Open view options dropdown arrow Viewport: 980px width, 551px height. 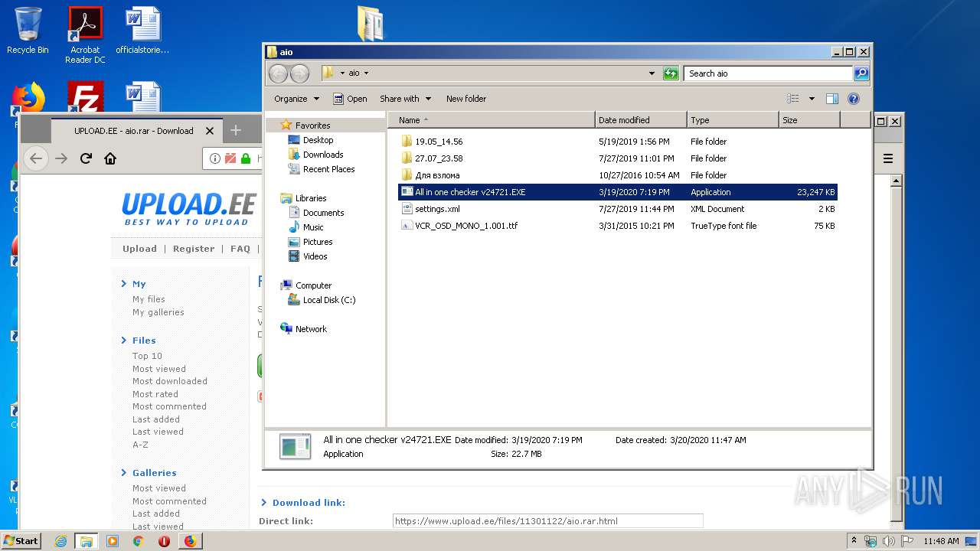click(x=812, y=99)
